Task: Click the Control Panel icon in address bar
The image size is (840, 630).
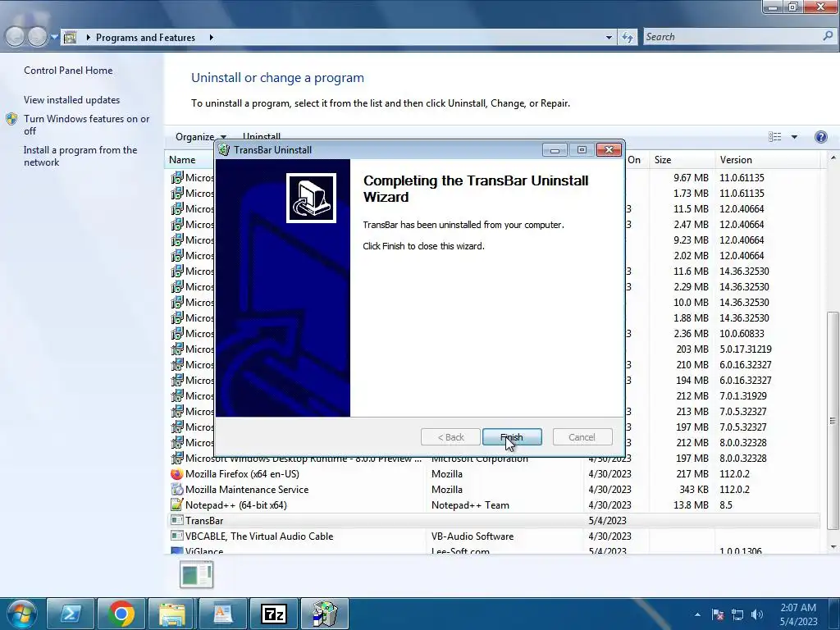Action: [71, 38]
